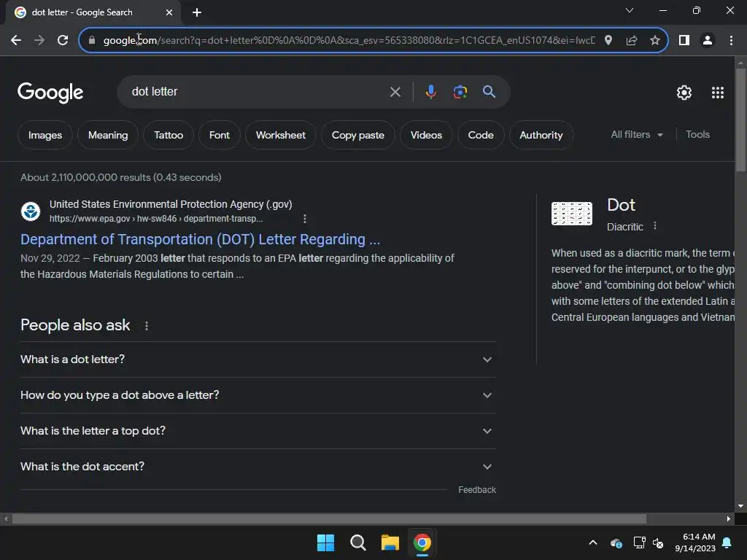Start voice search with microphone icon

tap(430, 92)
